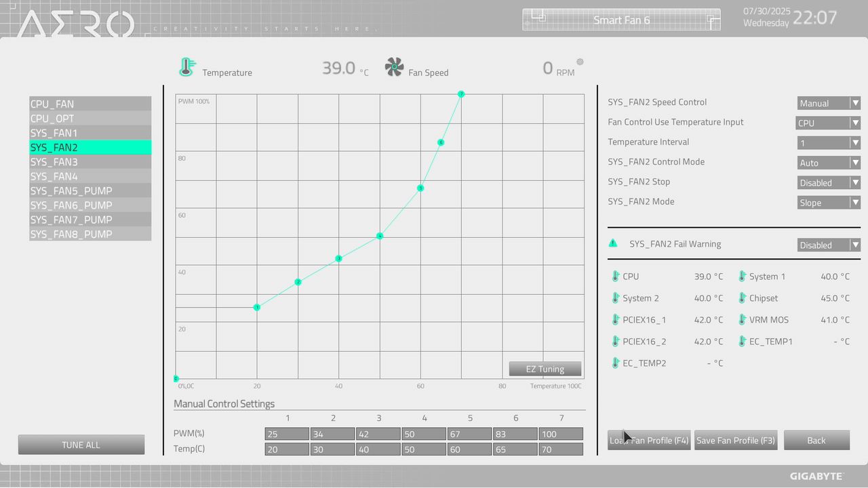Click the thermometer icon beside Temperature

tap(186, 67)
